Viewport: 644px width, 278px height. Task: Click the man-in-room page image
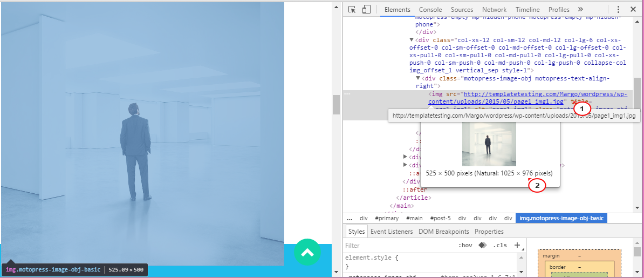(x=142, y=134)
